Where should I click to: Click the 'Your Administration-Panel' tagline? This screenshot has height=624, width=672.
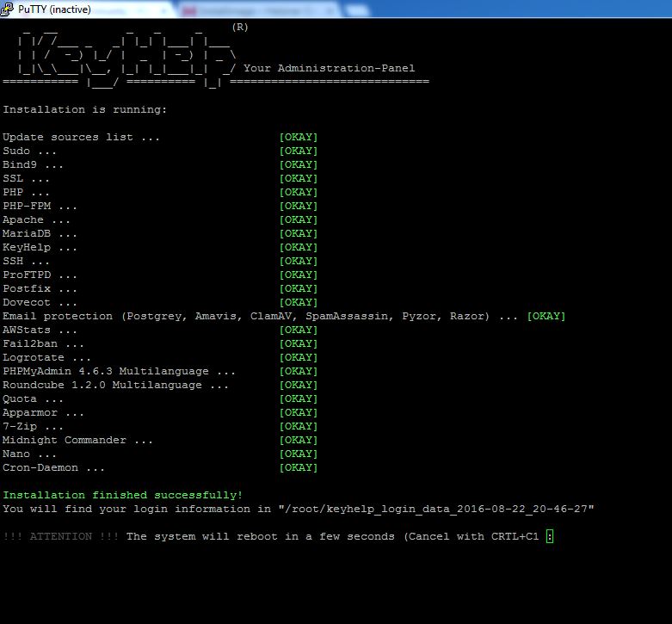tap(329, 68)
